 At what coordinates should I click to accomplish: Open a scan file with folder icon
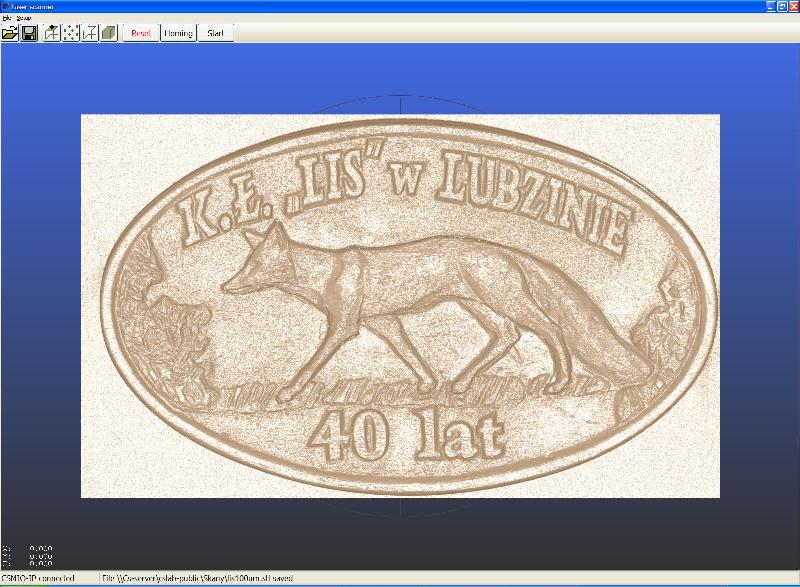coord(10,33)
